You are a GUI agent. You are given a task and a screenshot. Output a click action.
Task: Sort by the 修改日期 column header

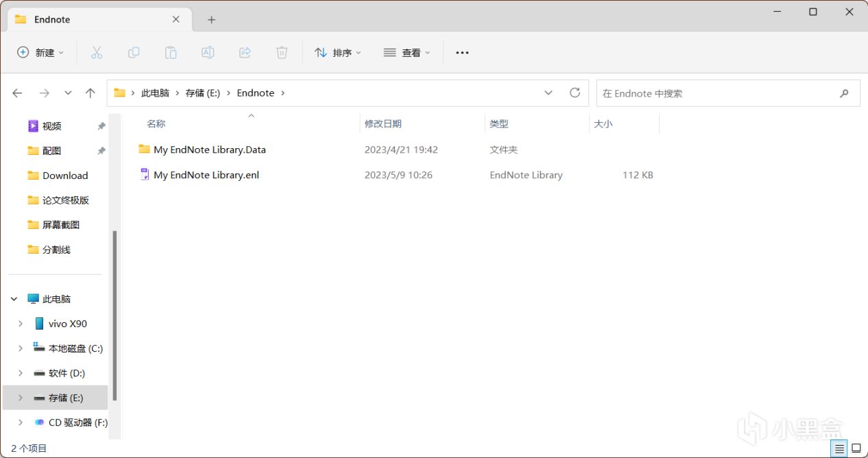(383, 124)
